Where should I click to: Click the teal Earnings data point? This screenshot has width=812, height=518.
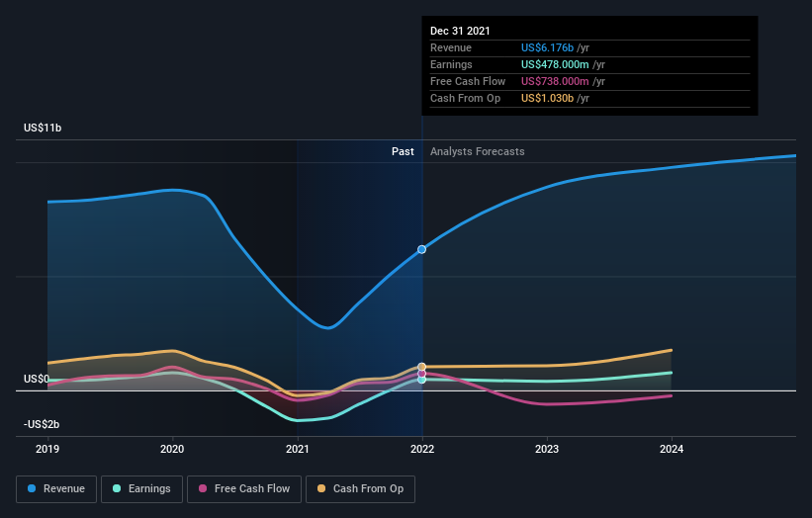422,380
